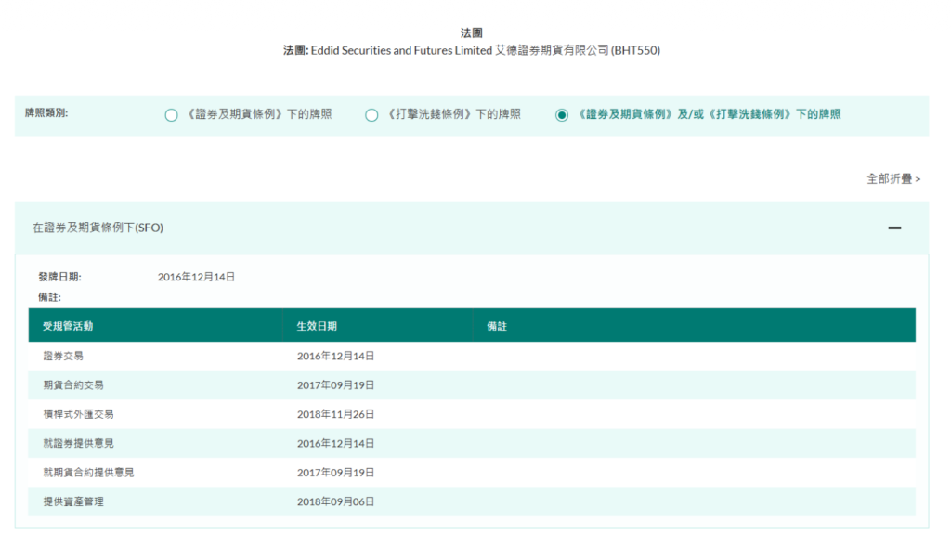The image size is (951, 560).
Task: Click the 生效日期 column header
Action: click(x=317, y=327)
